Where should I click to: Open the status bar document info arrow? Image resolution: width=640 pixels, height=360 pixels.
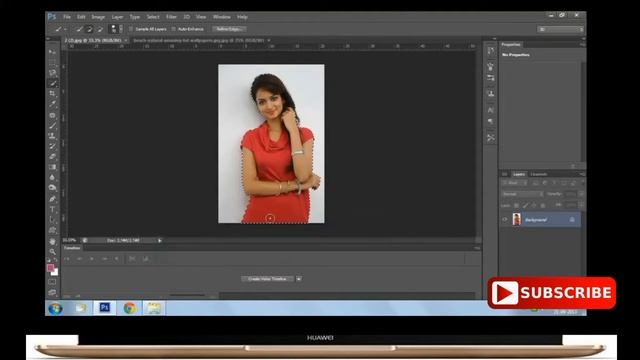160,241
